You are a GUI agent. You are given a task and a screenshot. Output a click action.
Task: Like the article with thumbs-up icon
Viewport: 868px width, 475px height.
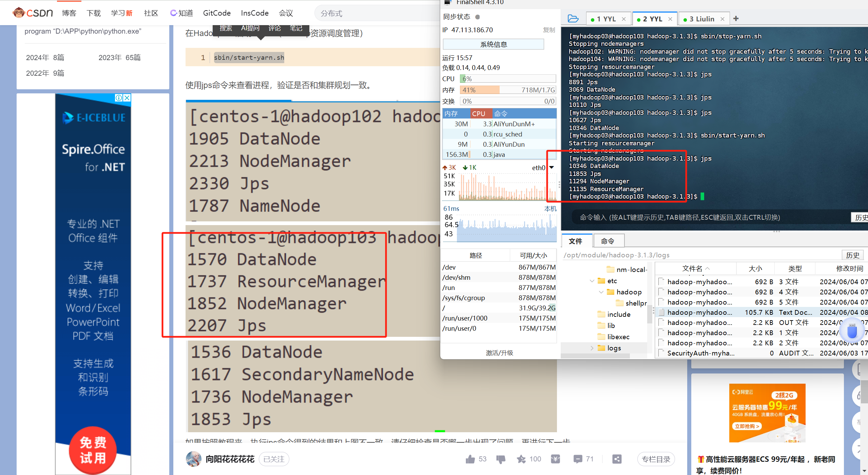(x=470, y=459)
